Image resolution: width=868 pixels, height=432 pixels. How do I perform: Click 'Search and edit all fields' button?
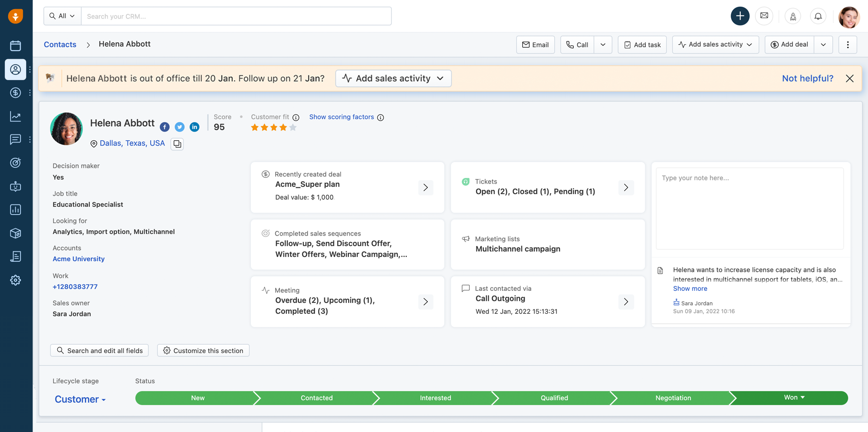99,350
